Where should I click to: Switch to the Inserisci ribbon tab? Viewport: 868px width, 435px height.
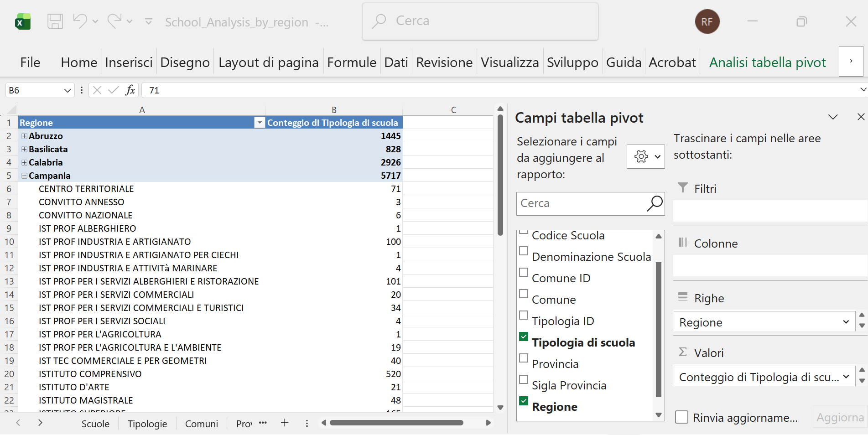(x=129, y=62)
